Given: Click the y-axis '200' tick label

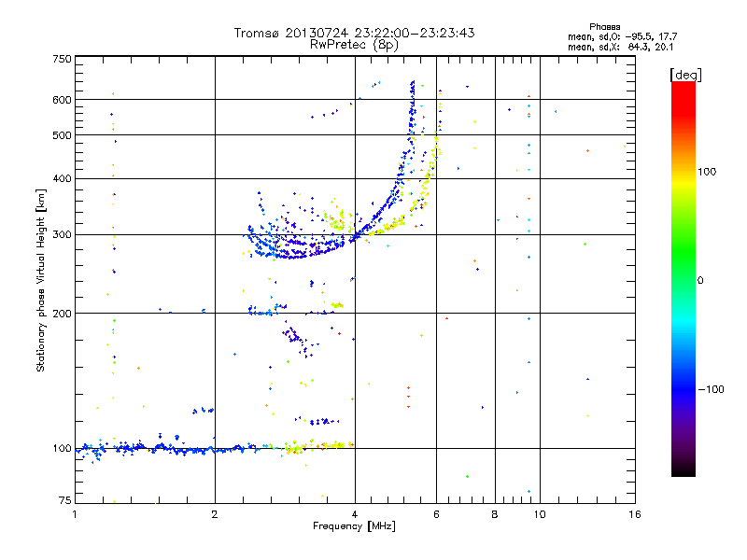Looking at the screenshot, I should tap(62, 314).
